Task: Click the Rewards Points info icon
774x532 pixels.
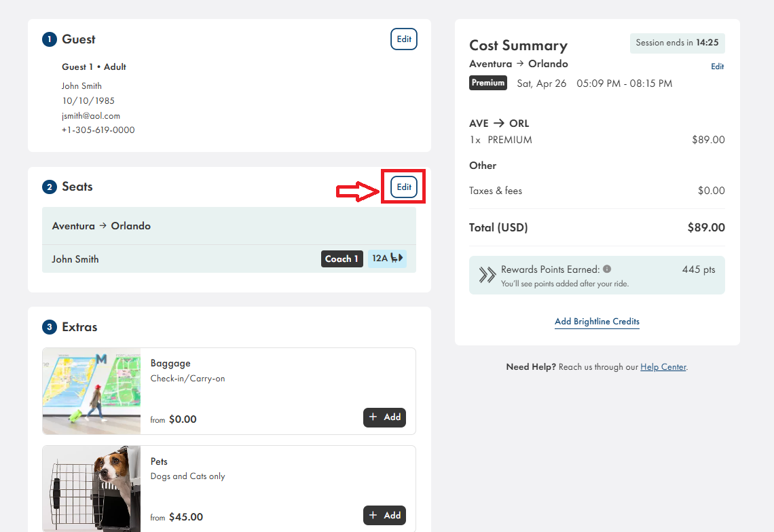Action: tap(607, 269)
